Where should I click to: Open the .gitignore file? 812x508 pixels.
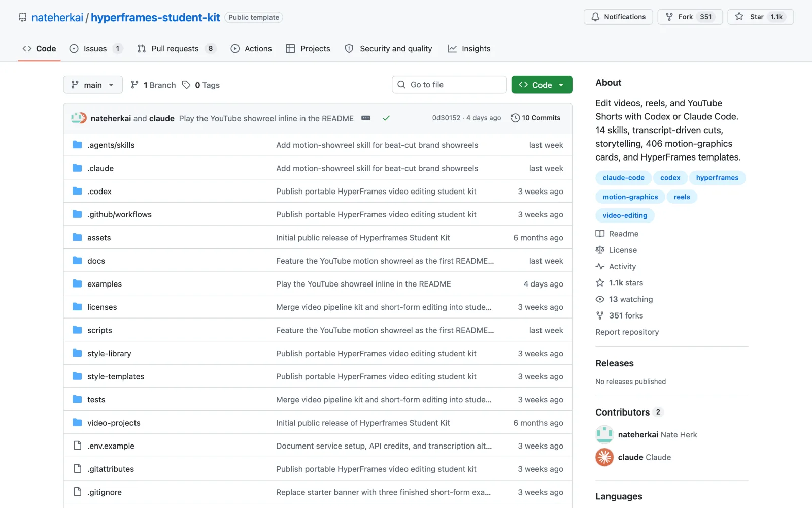tap(105, 492)
